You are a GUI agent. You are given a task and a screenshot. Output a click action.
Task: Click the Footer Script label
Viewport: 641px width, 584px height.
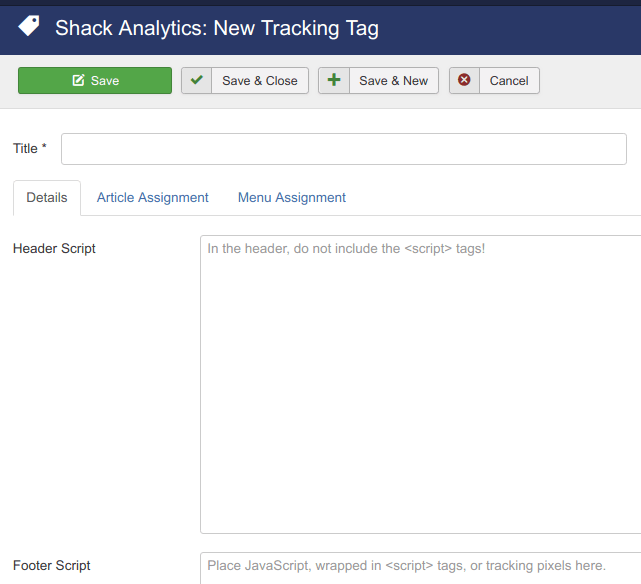pyautogui.click(x=52, y=566)
